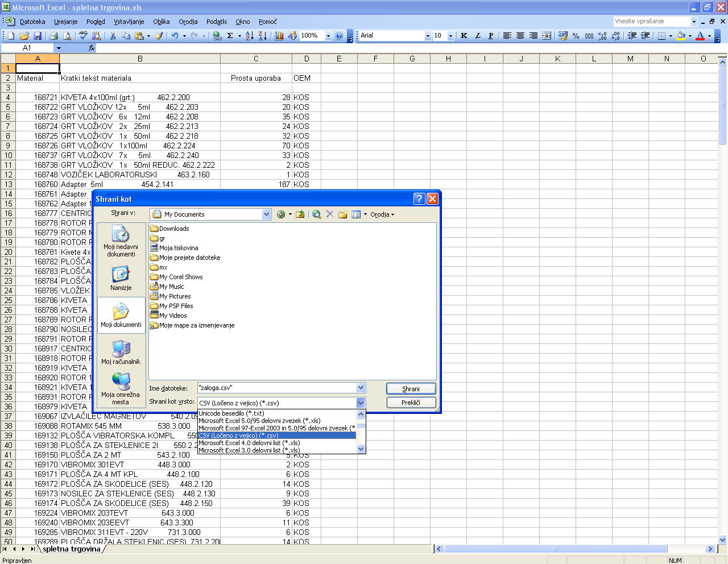Click the Fill Color paint bucket
This screenshot has height=564, width=728.
pos(681,36)
